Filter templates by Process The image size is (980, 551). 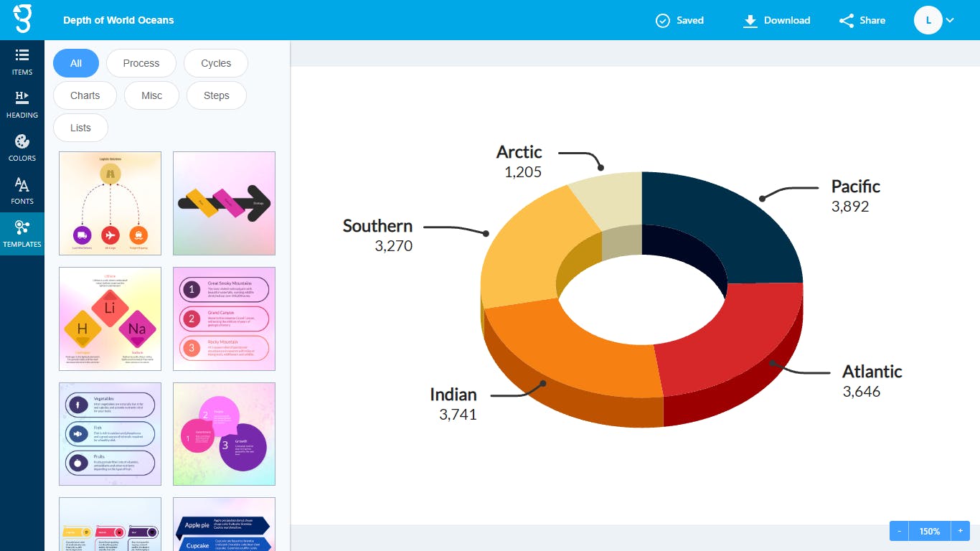coord(141,63)
